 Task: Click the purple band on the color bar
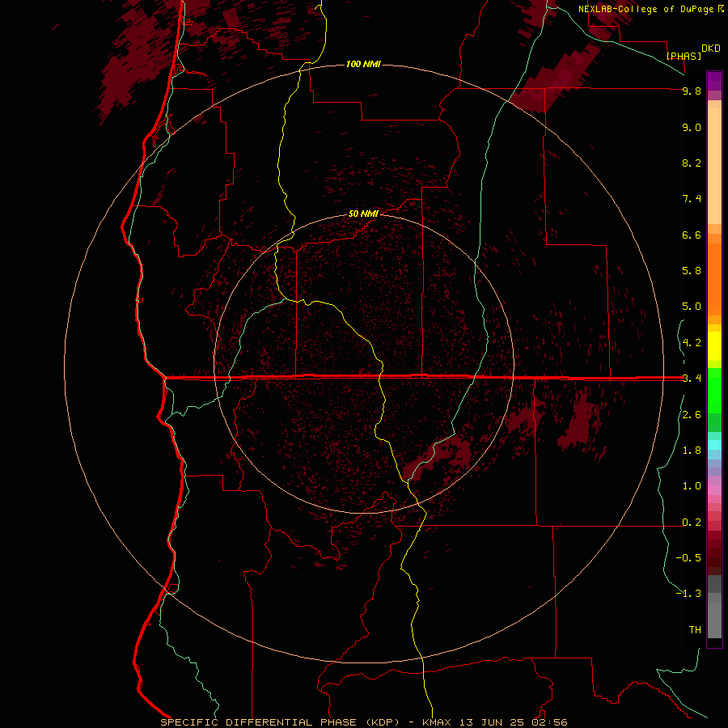pyautogui.click(x=714, y=81)
